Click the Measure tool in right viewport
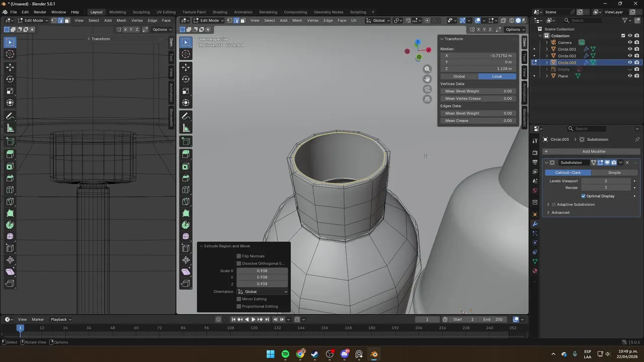644x362 pixels. coord(186,128)
